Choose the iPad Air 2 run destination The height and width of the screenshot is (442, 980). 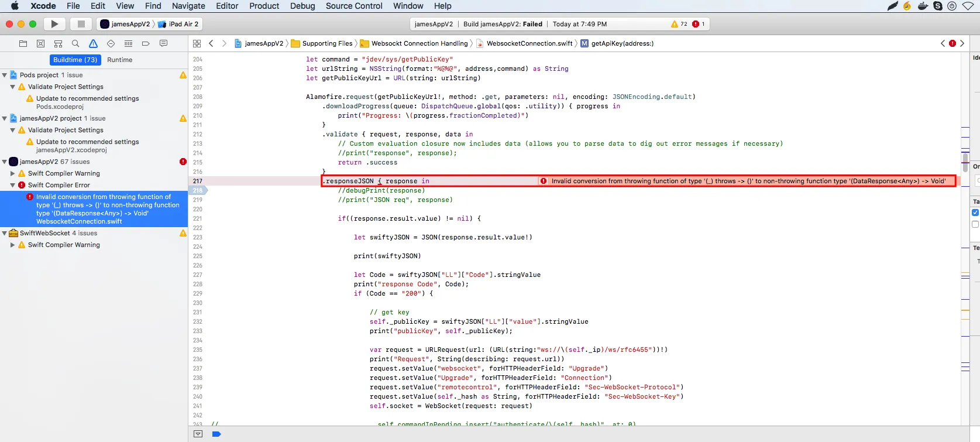pyautogui.click(x=179, y=24)
